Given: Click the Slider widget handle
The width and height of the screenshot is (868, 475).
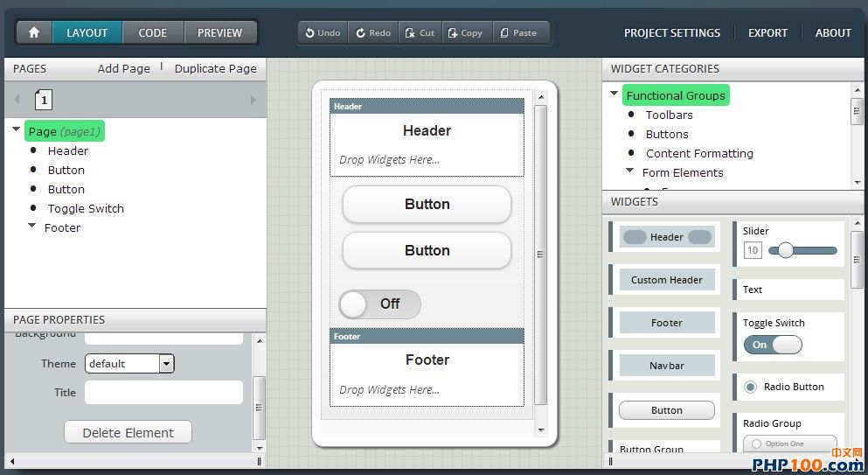Looking at the screenshot, I should pyautogui.click(x=786, y=250).
